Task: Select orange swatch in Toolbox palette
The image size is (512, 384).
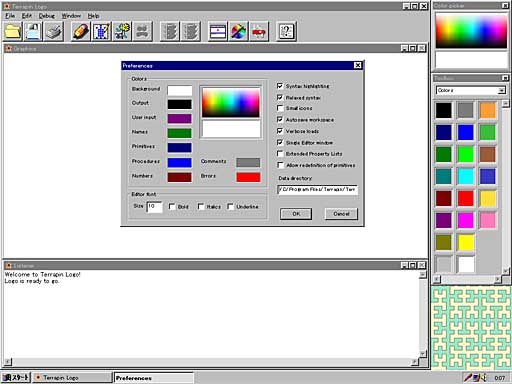Action: (488, 110)
